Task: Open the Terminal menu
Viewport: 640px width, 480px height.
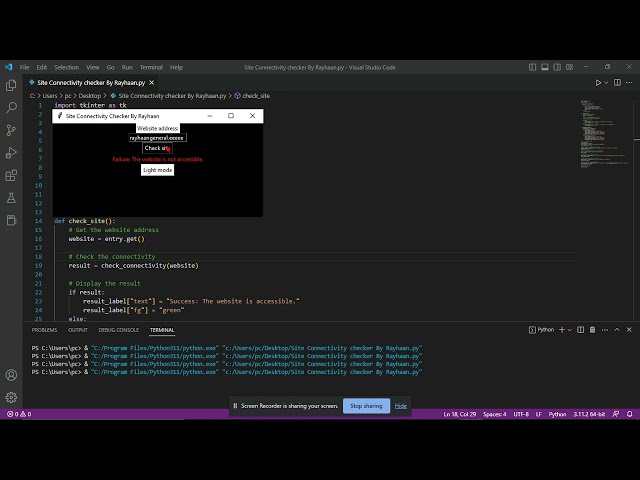Action: pos(151,67)
